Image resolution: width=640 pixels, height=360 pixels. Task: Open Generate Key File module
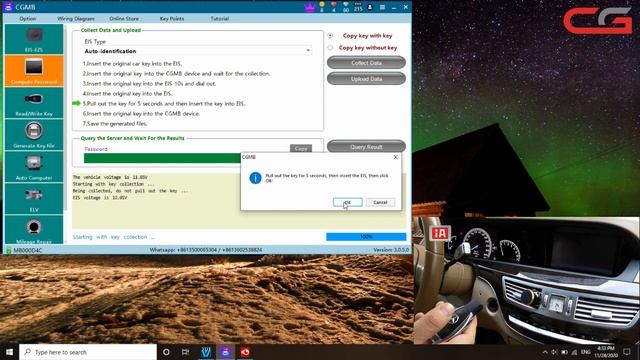(34, 135)
